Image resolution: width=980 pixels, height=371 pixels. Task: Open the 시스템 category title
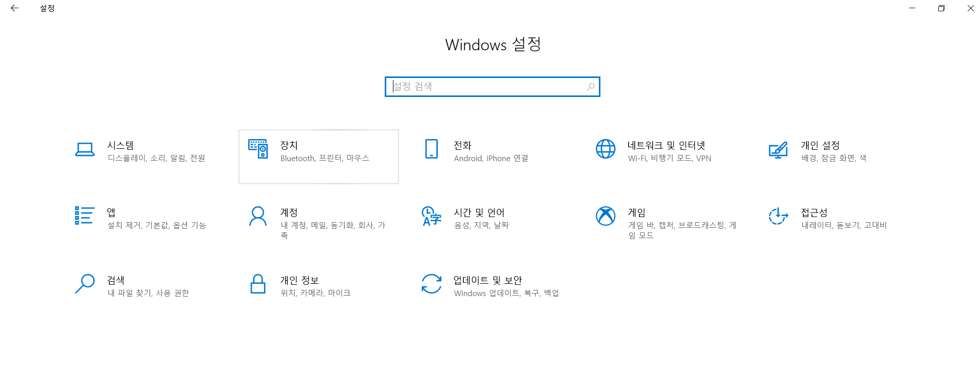pyautogui.click(x=120, y=146)
